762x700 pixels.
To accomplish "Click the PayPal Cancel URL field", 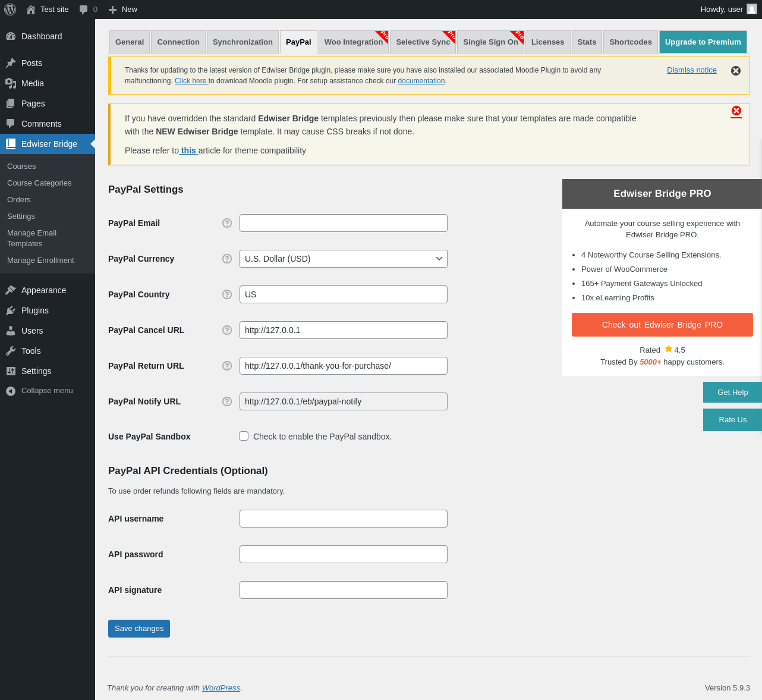I will point(344,330).
